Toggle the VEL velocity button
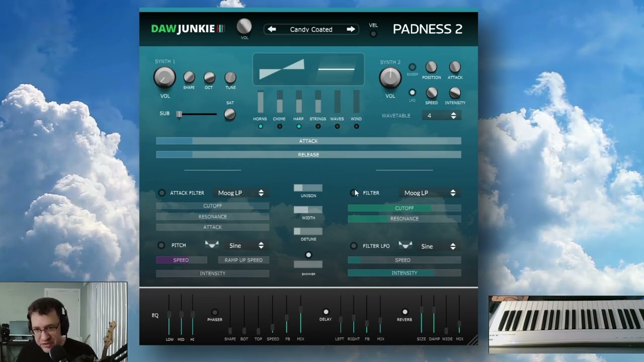This screenshot has width=644, height=362. [373, 34]
